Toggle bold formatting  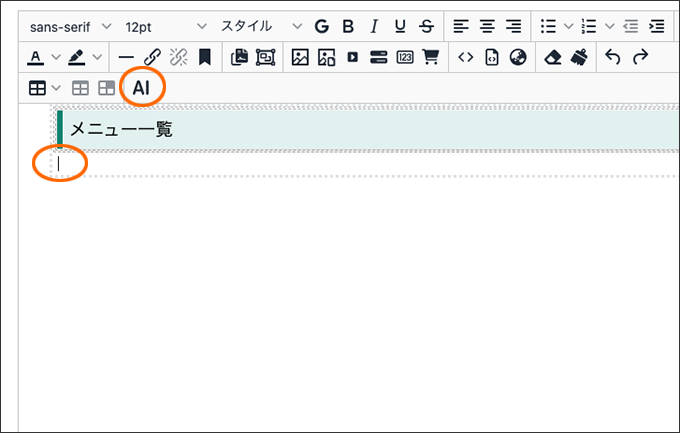coord(348,27)
